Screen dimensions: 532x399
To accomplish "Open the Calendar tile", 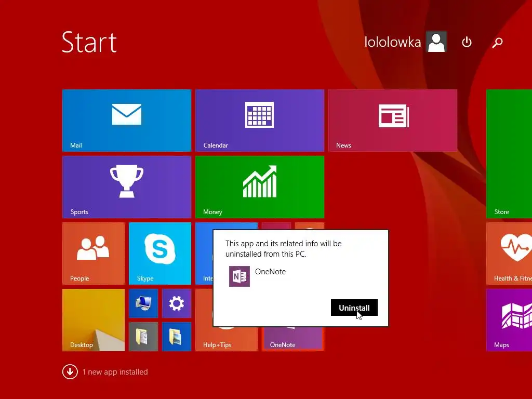I will pos(260,120).
